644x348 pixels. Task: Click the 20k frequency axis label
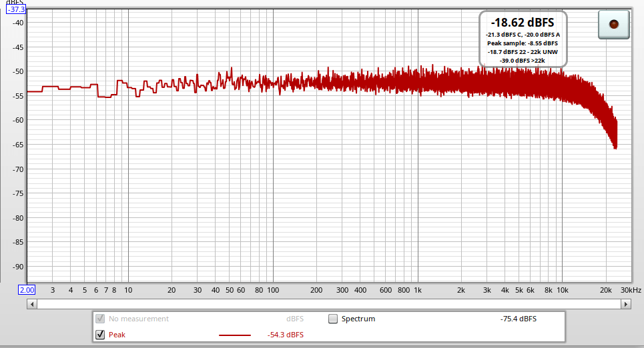[606, 290]
